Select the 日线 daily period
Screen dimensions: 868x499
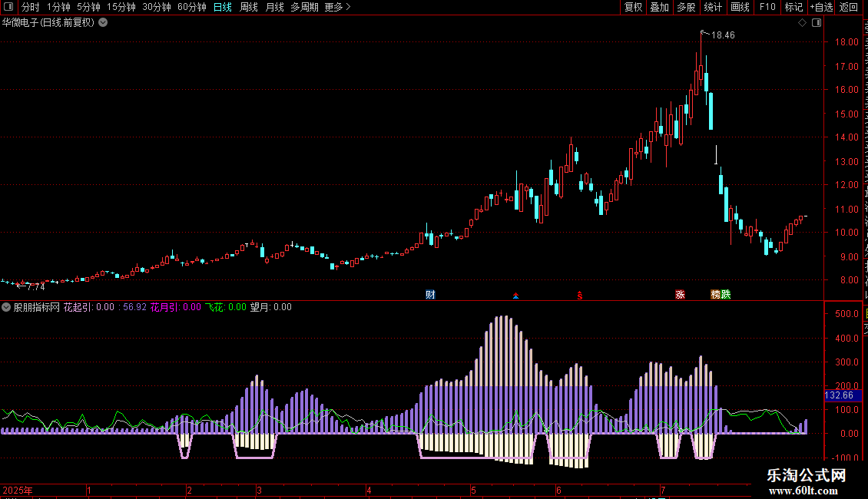tap(223, 7)
